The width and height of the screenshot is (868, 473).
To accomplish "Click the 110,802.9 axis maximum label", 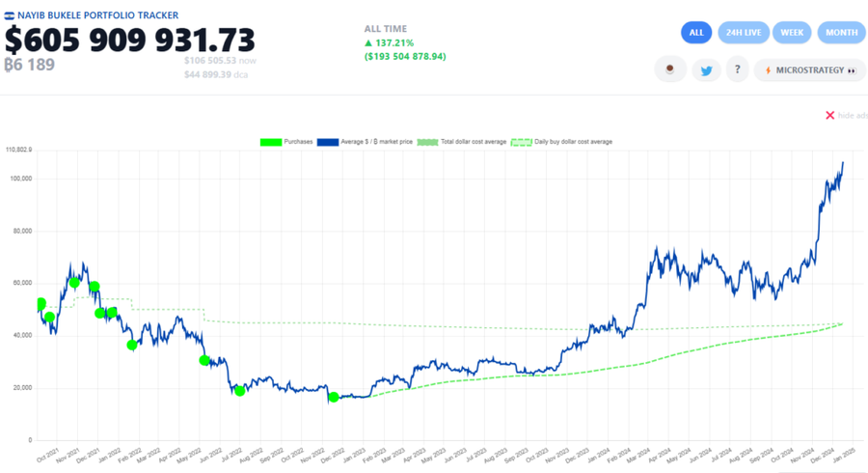I will [19, 150].
